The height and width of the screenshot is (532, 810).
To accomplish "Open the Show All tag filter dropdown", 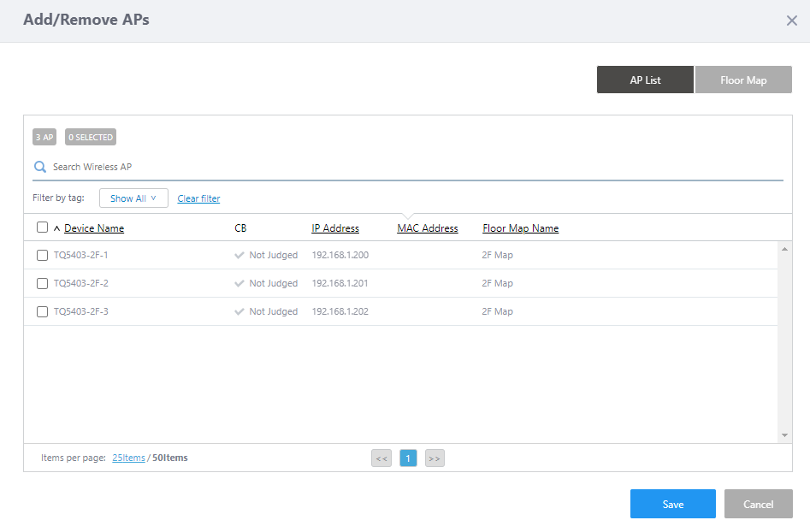I will (x=133, y=198).
